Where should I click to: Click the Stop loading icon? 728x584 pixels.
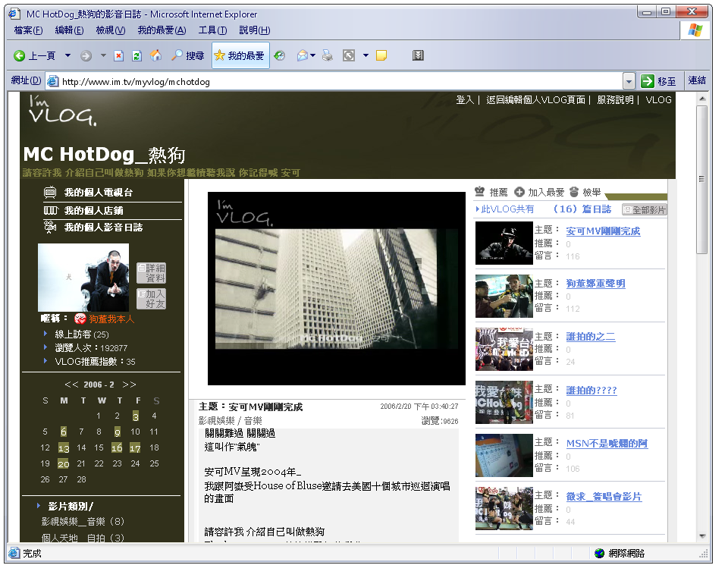(x=118, y=55)
